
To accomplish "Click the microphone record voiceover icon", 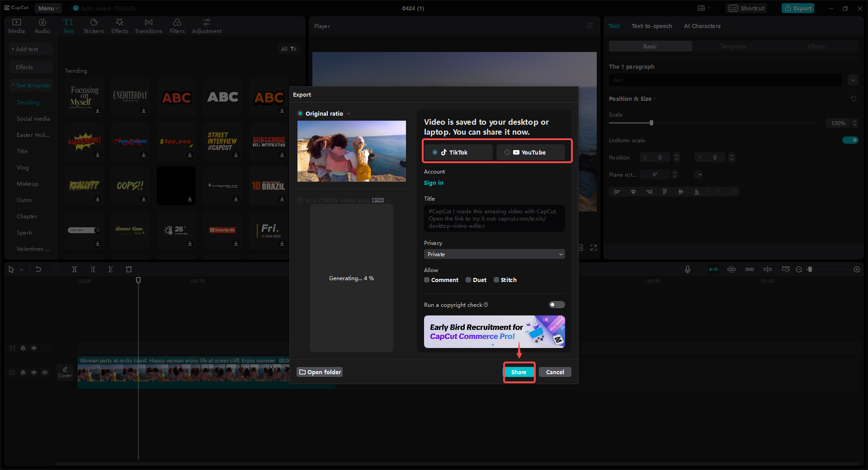I will (688, 269).
